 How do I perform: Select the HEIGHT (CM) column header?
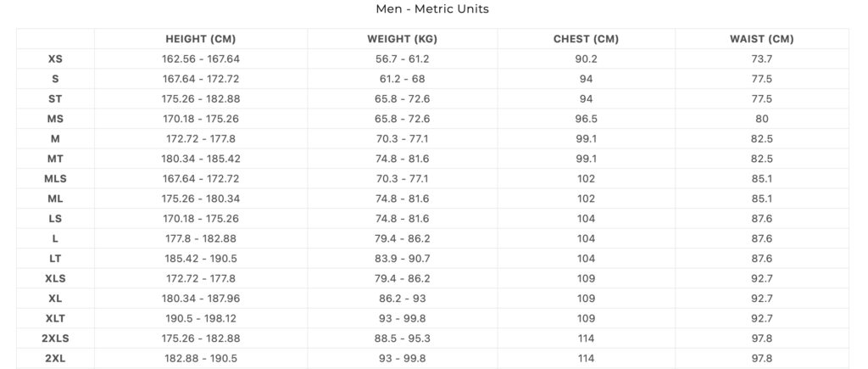coord(200,39)
